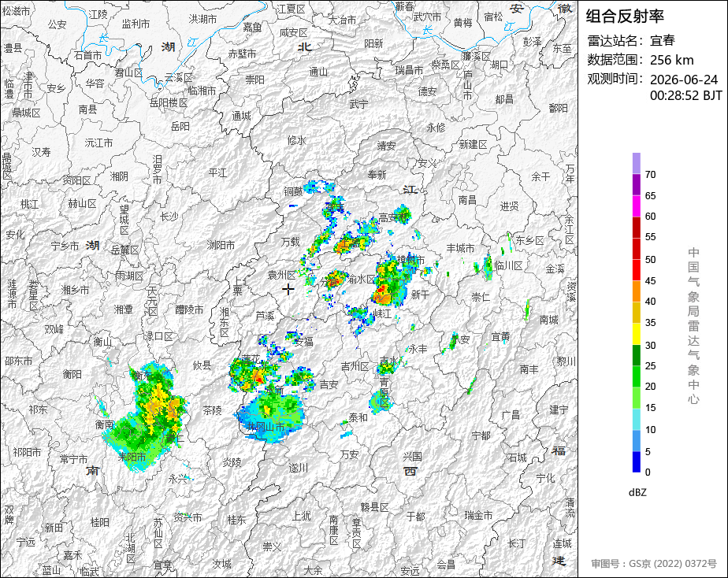The width and height of the screenshot is (728, 578).
Task: Click the 崇阳 map label
Action: pos(255,80)
